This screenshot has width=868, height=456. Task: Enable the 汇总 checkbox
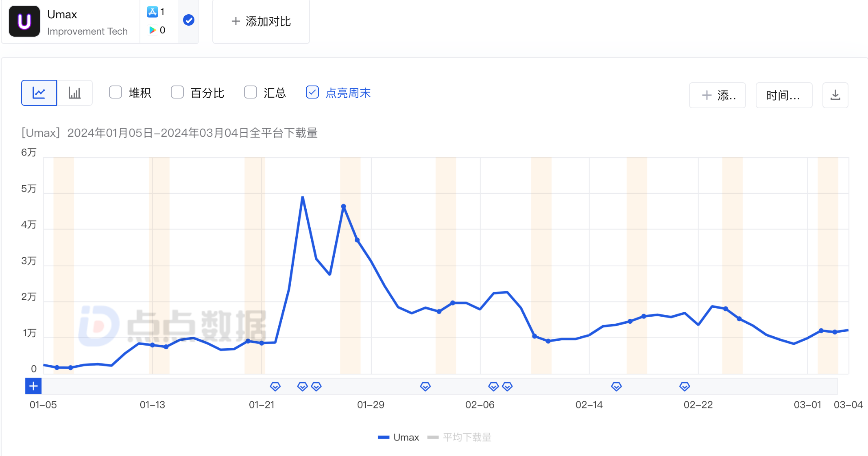coord(250,92)
